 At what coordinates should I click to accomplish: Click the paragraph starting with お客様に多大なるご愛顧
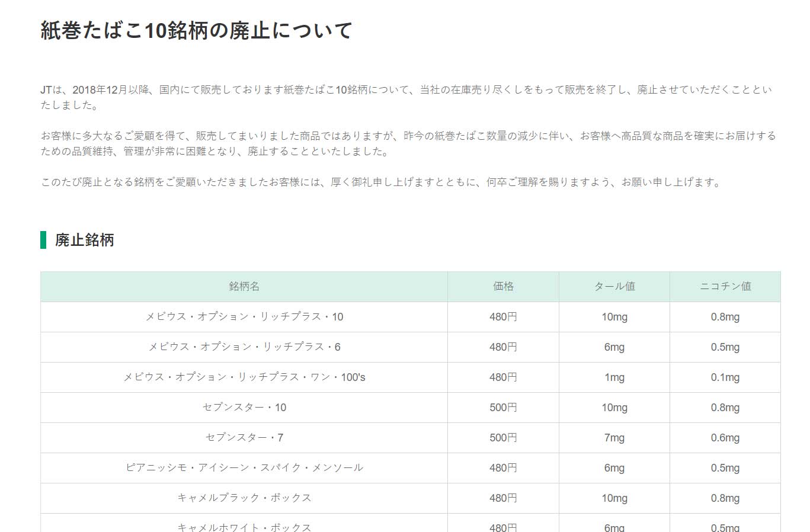pyautogui.click(x=408, y=143)
